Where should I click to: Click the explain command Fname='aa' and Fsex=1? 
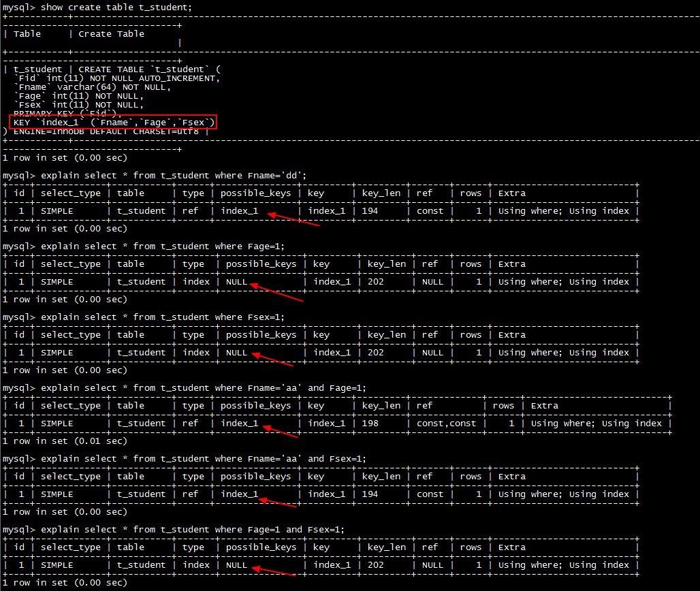click(185, 459)
